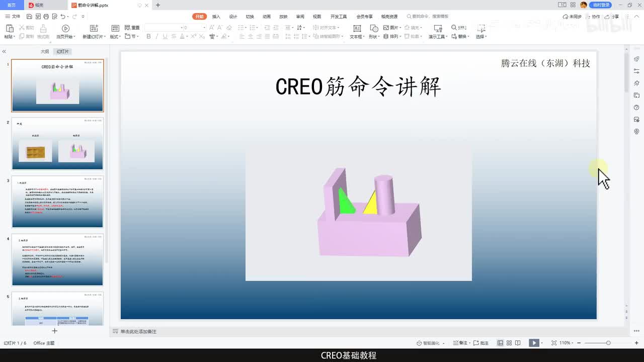Click the Collaborate (协作) button
This screenshot has height=362, width=644.
(593, 17)
